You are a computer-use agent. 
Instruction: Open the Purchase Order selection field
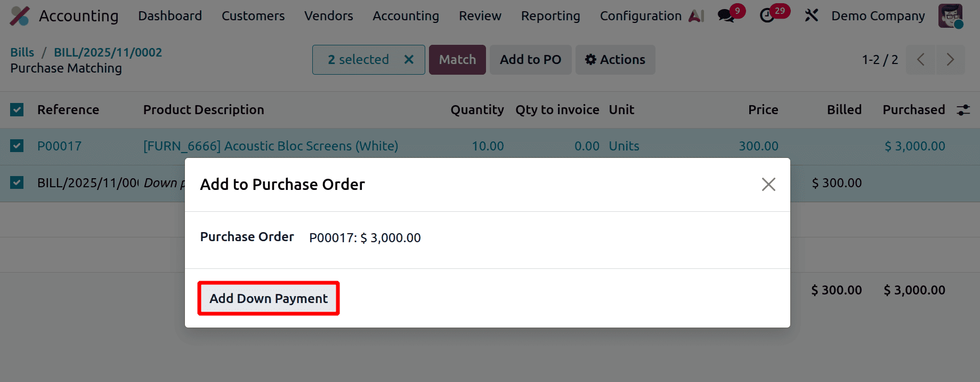coord(365,237)
